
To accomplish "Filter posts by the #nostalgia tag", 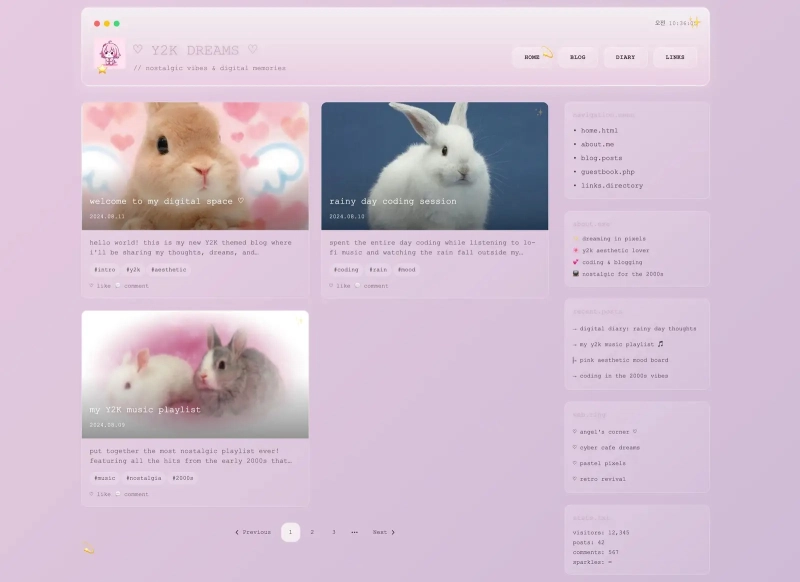I will click(x=144, y=478).
